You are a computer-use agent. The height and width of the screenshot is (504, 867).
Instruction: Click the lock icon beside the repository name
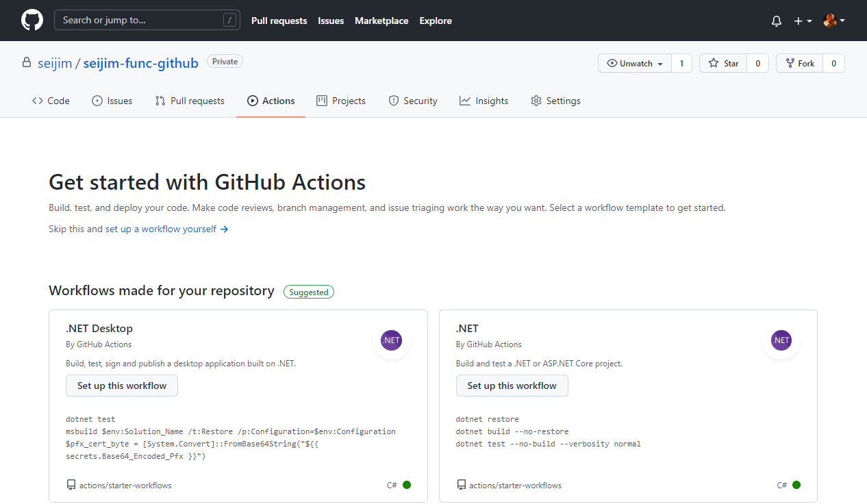coord(26,62)
